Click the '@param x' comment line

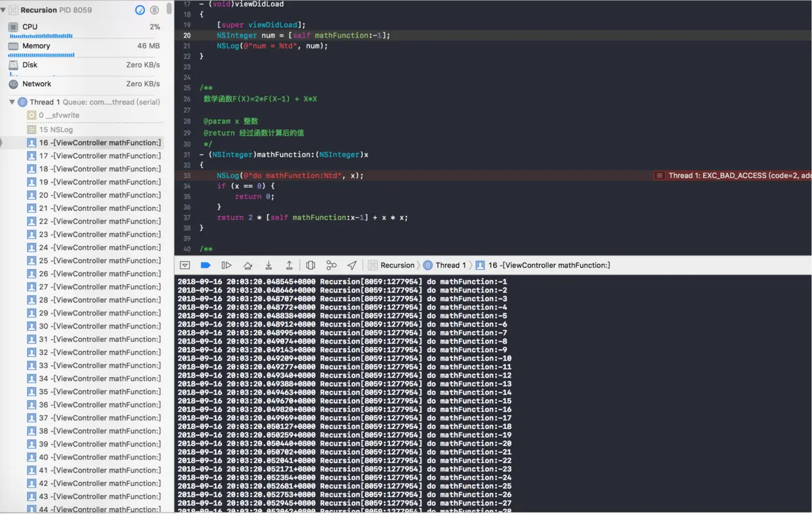(x=231, y=121)
